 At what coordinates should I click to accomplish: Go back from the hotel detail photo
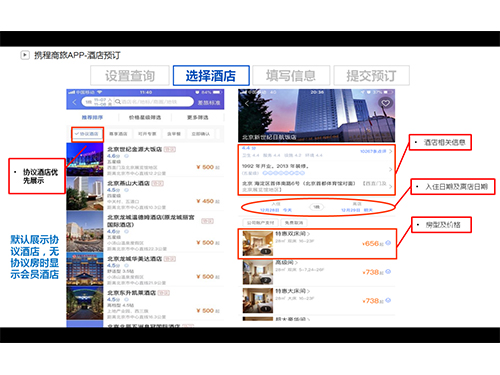(247, 104)
